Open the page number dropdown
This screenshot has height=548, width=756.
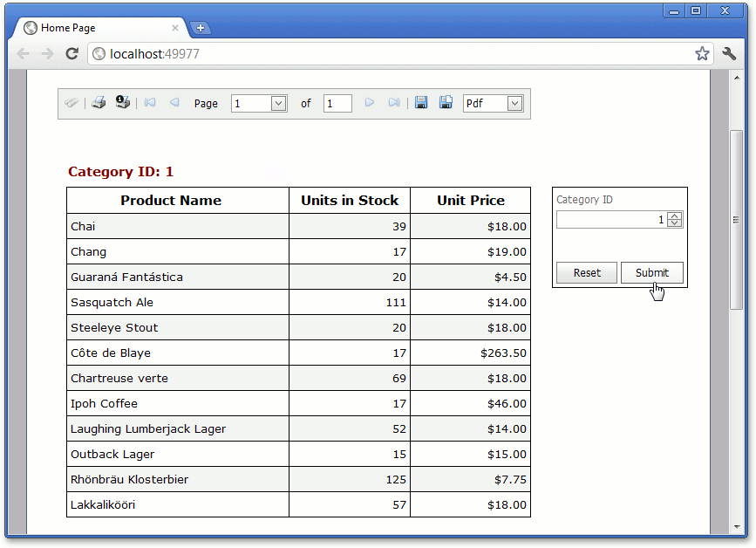(278, 104)
